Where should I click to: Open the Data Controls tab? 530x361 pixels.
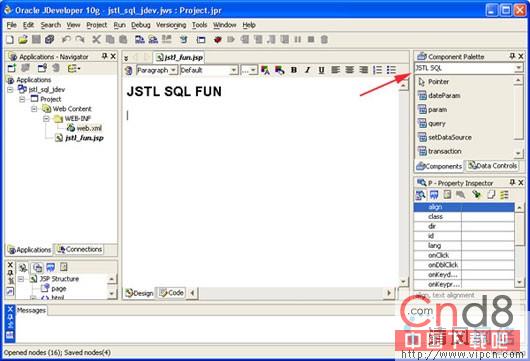click(492, 166)
